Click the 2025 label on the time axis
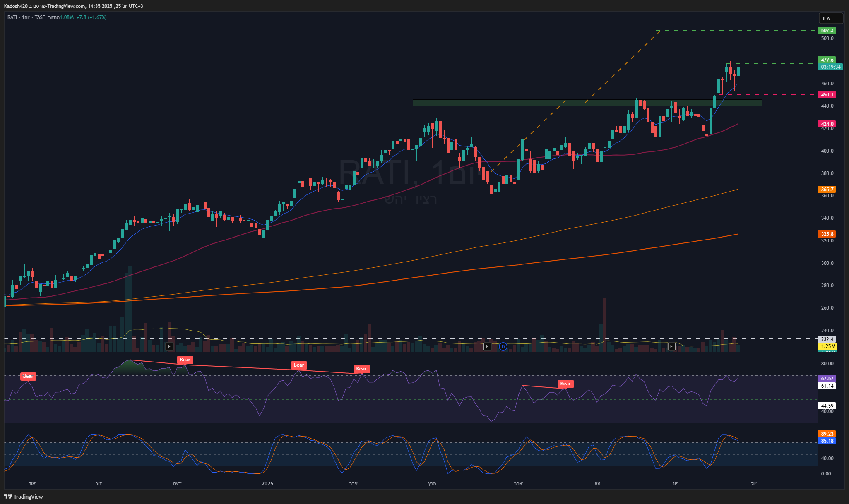849x504 pixels. pyautogui.click(x=267, y=484)
